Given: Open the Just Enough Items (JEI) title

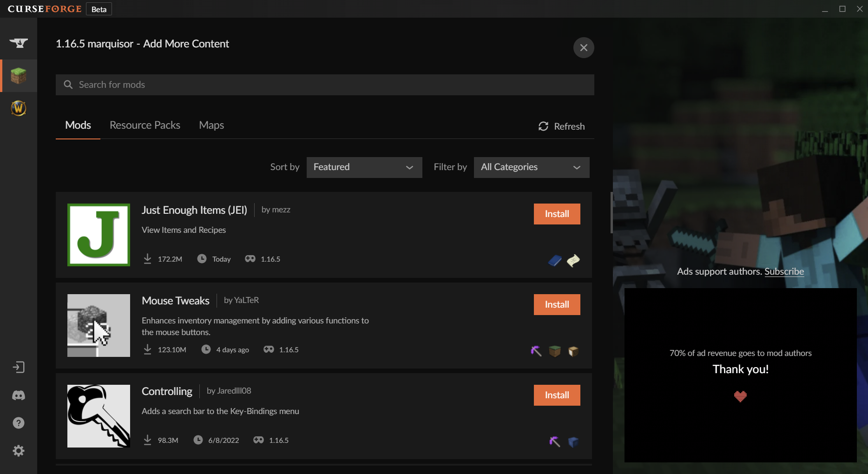Looking at the screenshot, I should 194,210.
